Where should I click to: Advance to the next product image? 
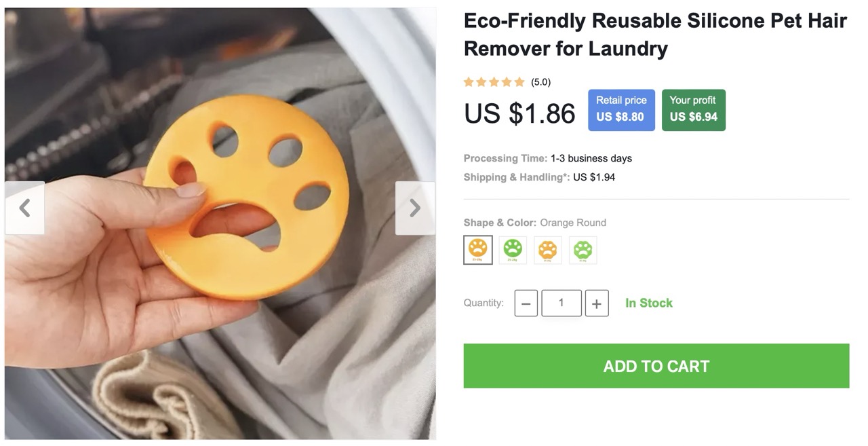pos(415,208)
